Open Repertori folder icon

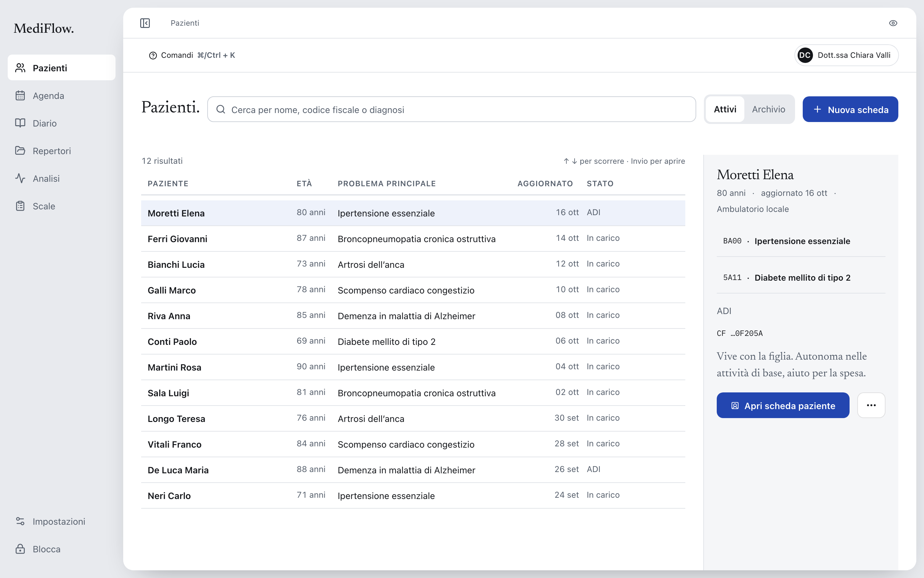[20, 151]
